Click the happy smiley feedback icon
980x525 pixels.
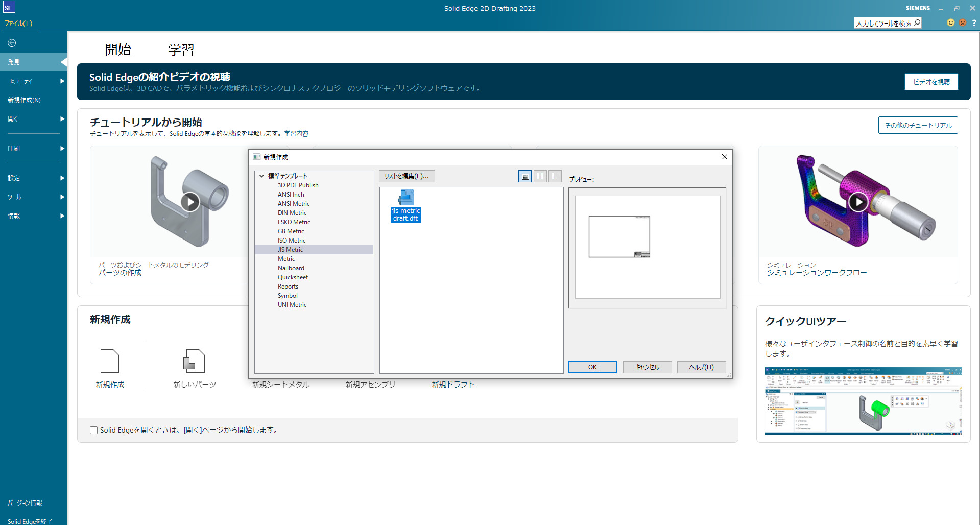950,22
